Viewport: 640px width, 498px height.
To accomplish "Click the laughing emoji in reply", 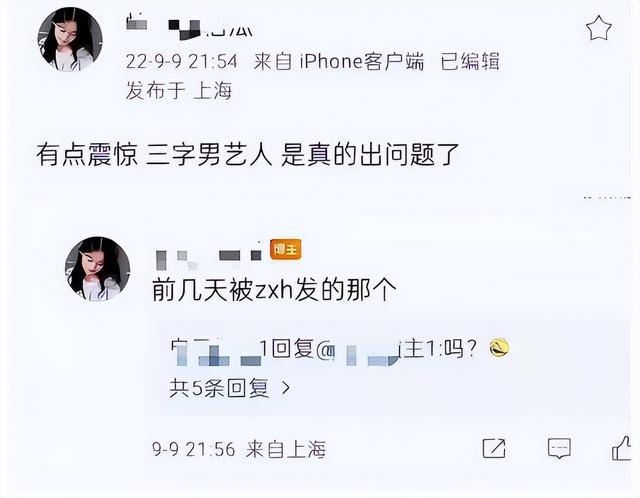I will (499, 348).
